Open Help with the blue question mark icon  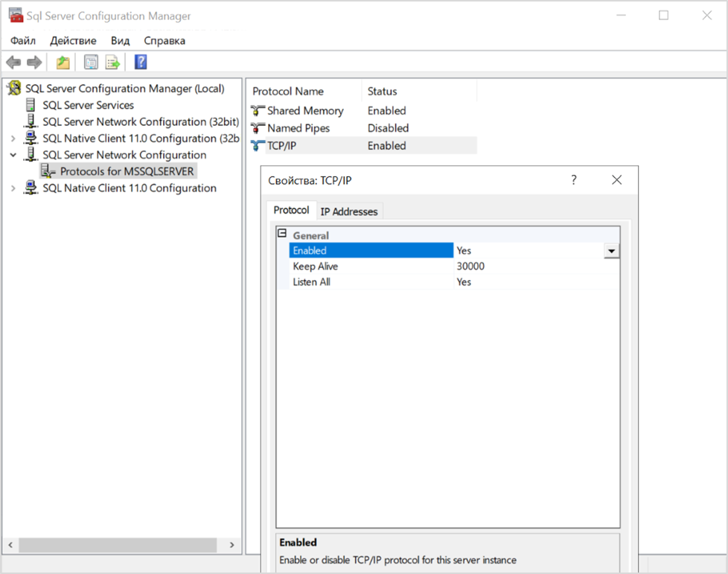coord(141,62)
